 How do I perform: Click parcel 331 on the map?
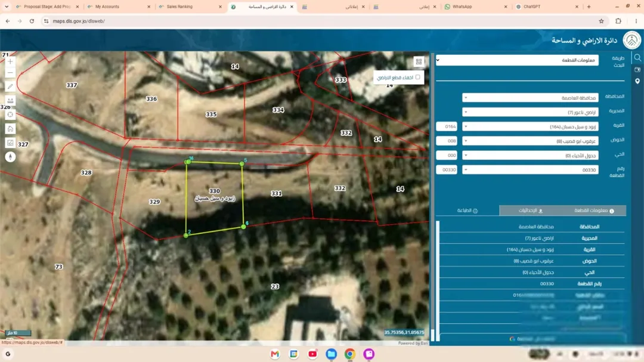click(276, 194)
